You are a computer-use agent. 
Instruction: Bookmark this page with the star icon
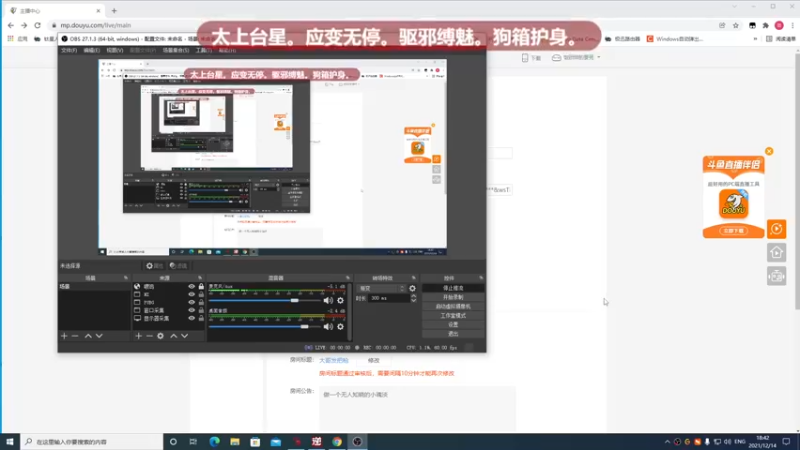pos(736,26)
